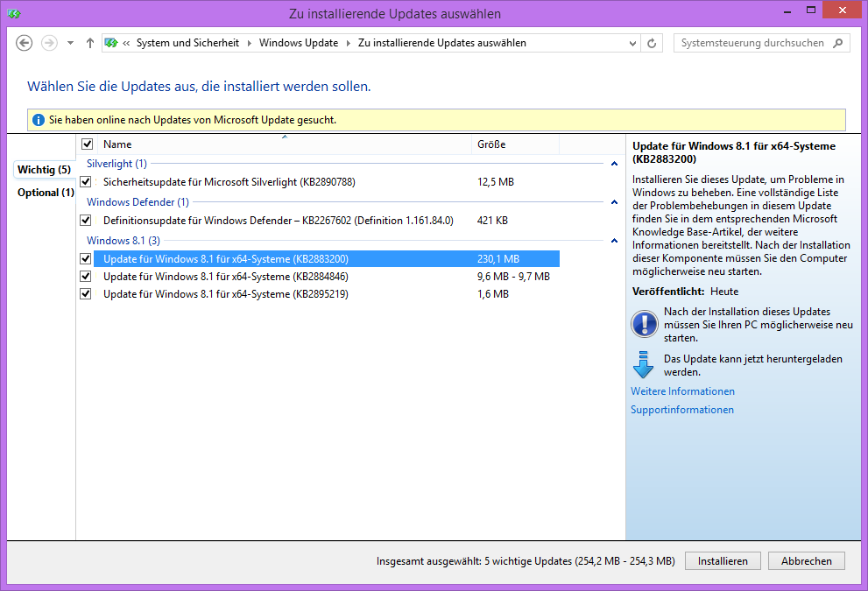The image size is (868, 591).
Task: Open dropdown arrow after System und Sicherheit
Action: (249, 43)
